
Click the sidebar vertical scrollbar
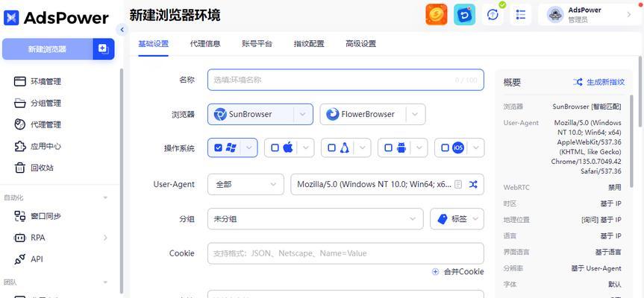click(x=121, y=180)
